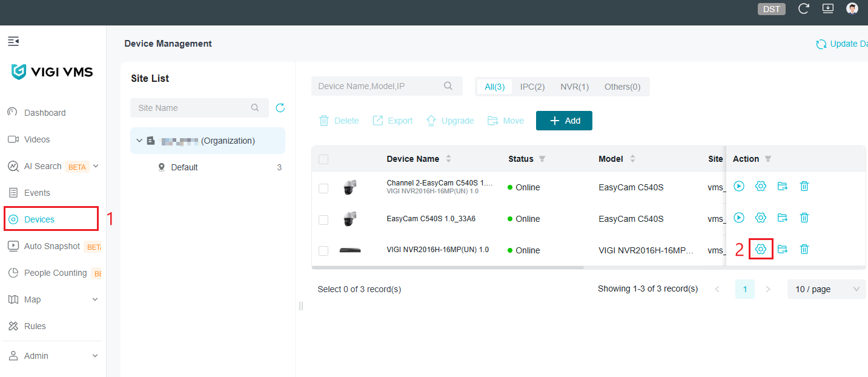Image resolution: width=868 pixels, height=377 pixels.
Task: Toggle the select-all checkbox in table header
Action: pos(323,159)
